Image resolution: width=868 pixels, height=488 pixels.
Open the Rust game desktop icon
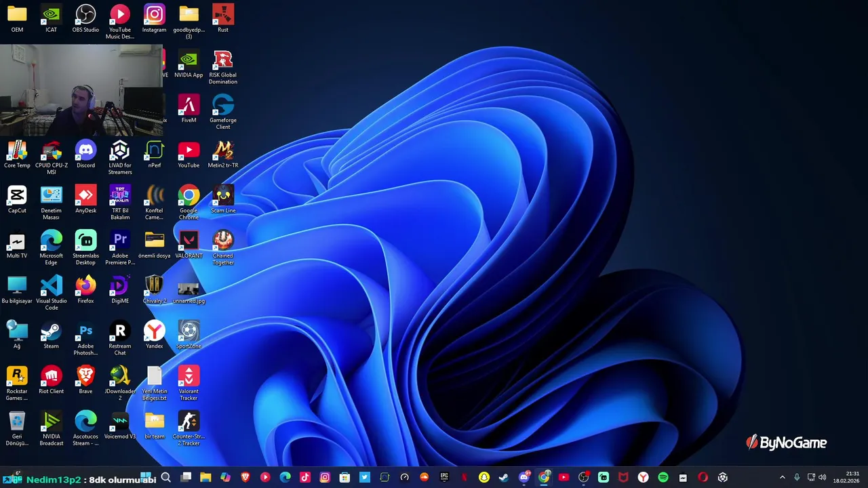tap(223, 18)
